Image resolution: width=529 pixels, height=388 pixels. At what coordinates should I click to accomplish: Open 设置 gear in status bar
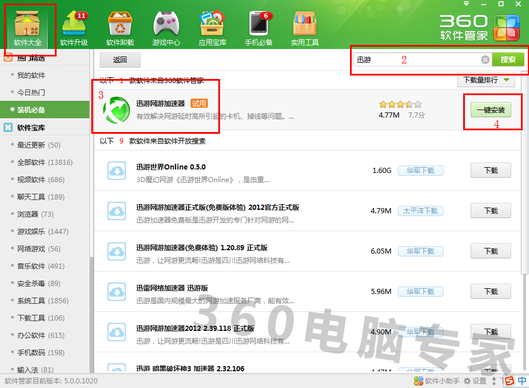(x=475, y=381)
